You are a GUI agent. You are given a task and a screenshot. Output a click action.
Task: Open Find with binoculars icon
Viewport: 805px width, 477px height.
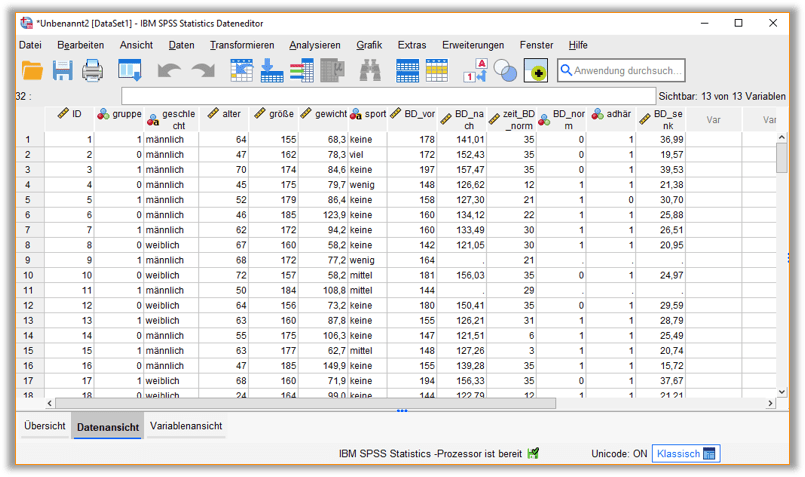370,70
